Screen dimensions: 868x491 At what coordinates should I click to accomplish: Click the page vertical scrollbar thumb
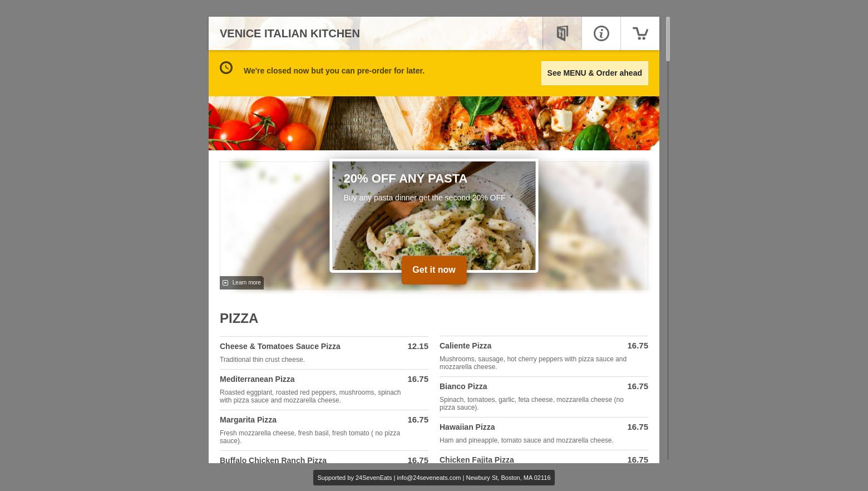pos(668,39)
